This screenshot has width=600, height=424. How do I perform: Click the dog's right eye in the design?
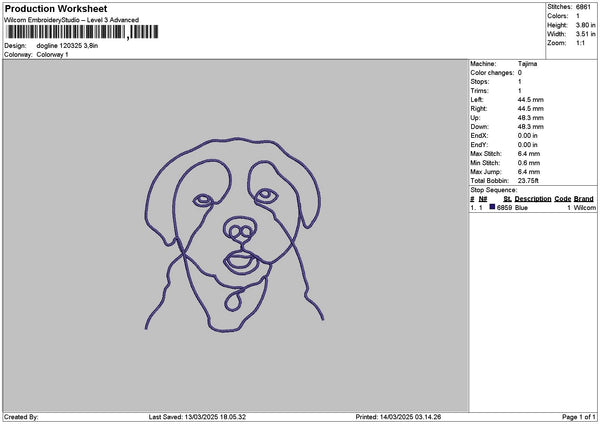266,195
